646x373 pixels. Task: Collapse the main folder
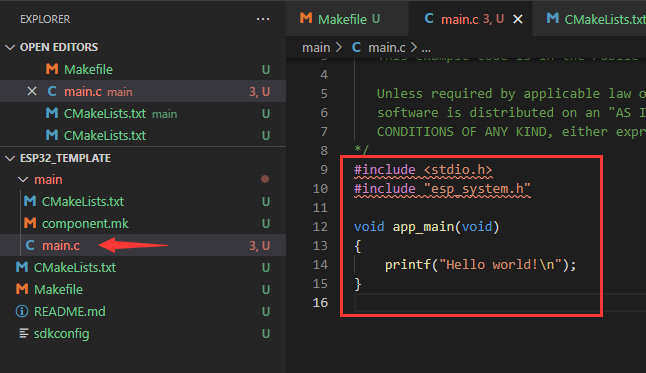tap(23, 179)
